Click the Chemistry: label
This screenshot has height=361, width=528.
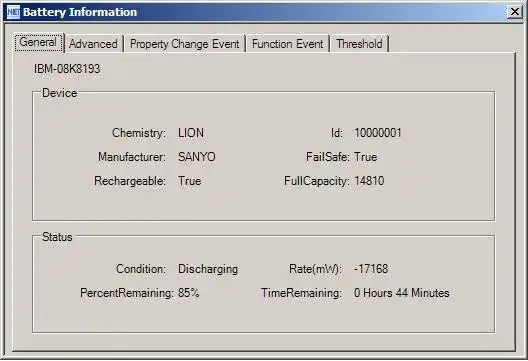point(139,133)
